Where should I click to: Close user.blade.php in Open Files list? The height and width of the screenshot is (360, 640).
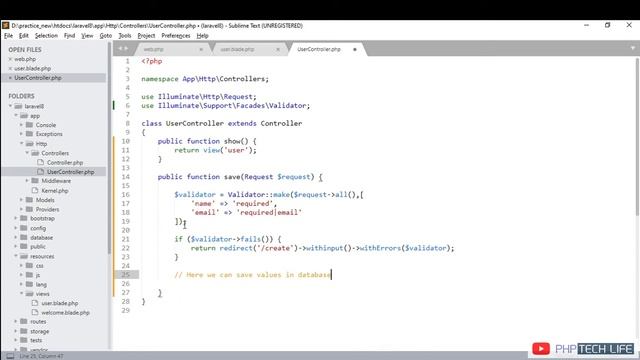tap(10, 69)
